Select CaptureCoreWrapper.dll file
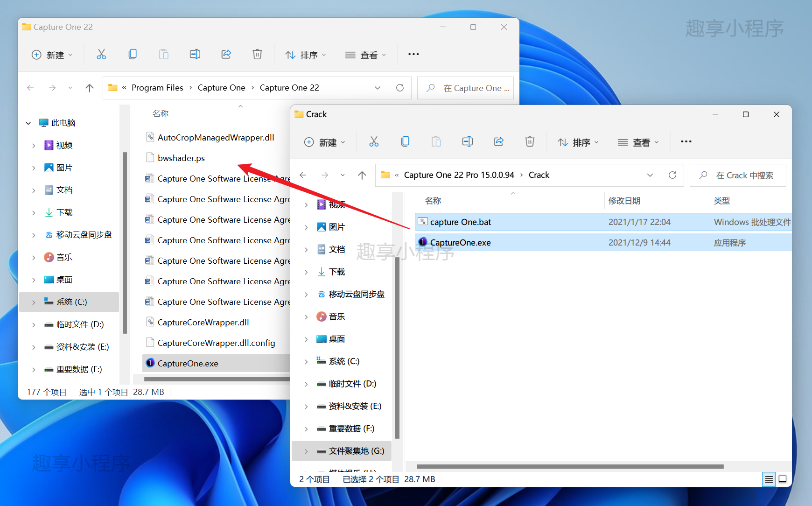The width and height of the screenshot is (812, 506). pos(216,322)
